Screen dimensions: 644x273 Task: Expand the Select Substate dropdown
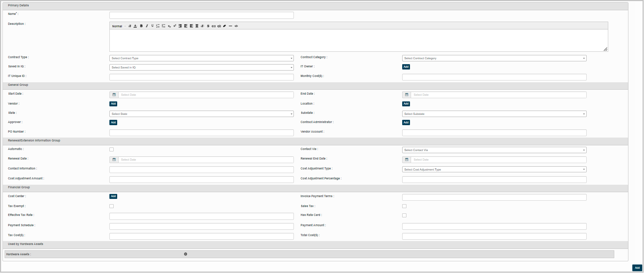[x=494, y=114]
